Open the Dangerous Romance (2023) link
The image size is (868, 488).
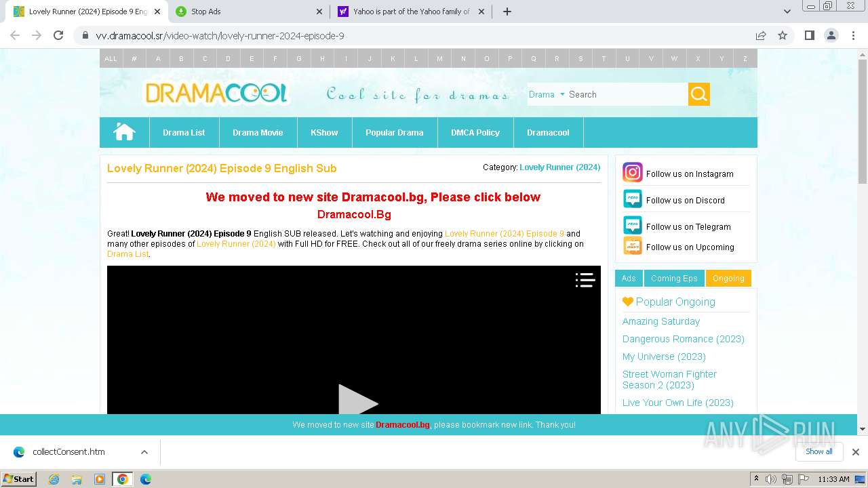pyautogui.click(x=684, y=339)
